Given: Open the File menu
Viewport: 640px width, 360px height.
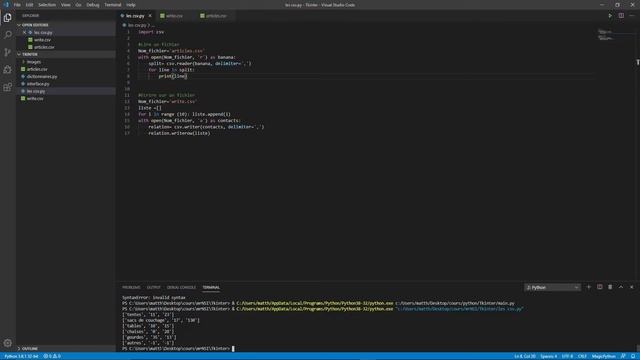Looking at the screenshot, I should tap(17, 5).
